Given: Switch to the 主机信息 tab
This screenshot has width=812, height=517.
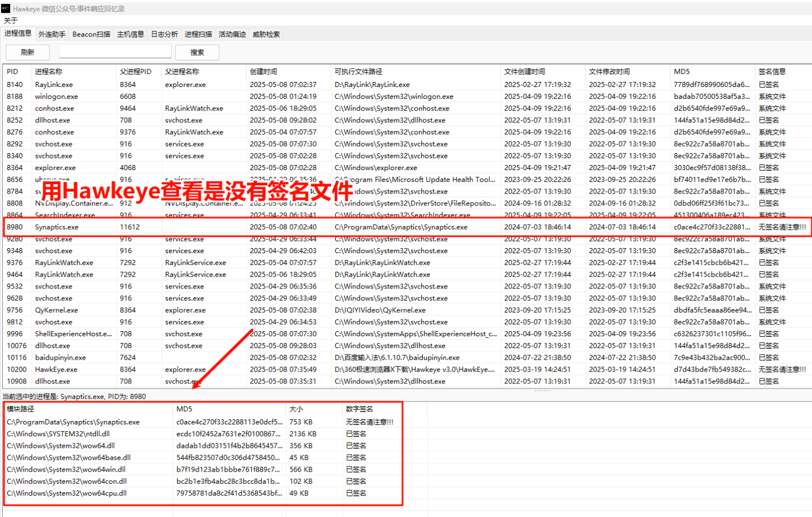Looking at the screenshot, I should pos(130,34).
